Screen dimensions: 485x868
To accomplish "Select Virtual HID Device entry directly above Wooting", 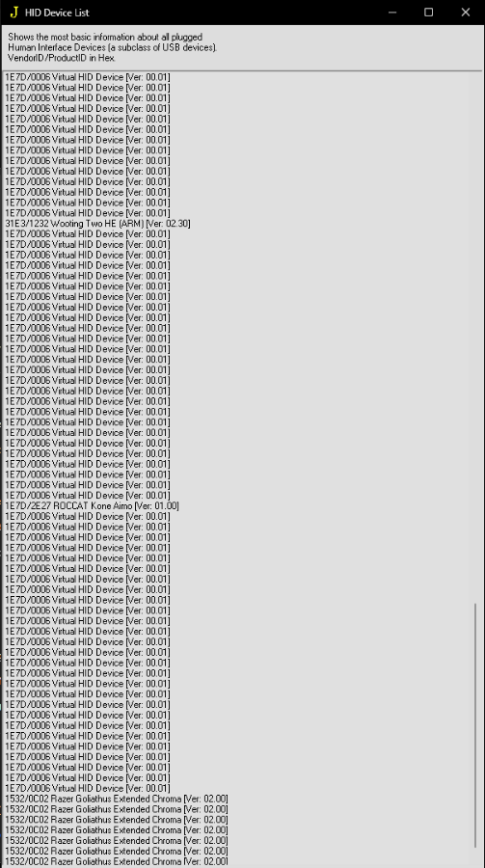I will click(88, 213).
